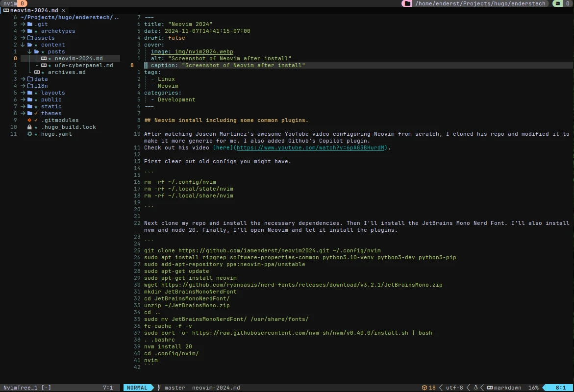Click markdown filetype icon in statusline

490,388
